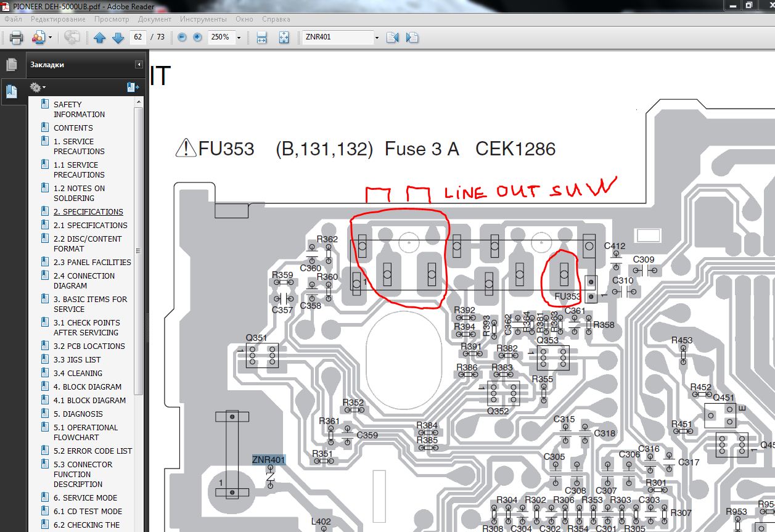Viewport: 775px width, 532px height.
Task: Click the bookmarks panel vertical scrollbar thumb
Action: click(139, 250)
